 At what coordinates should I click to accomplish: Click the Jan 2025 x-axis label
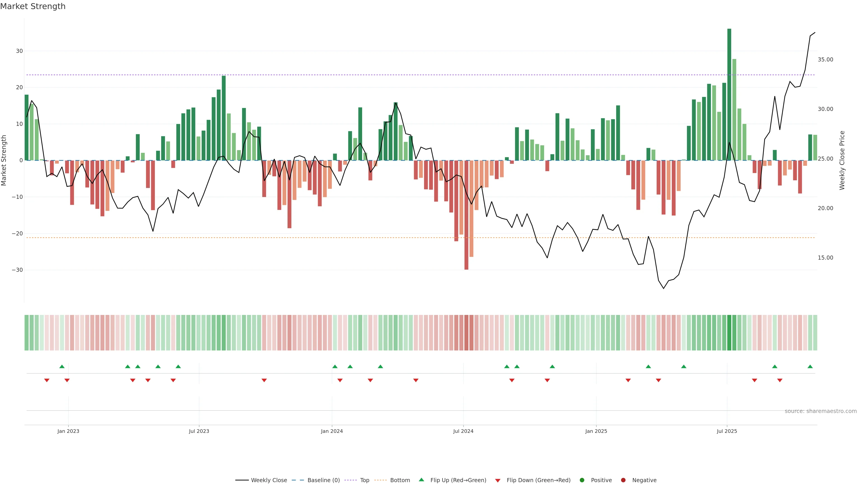coord(596,431)
